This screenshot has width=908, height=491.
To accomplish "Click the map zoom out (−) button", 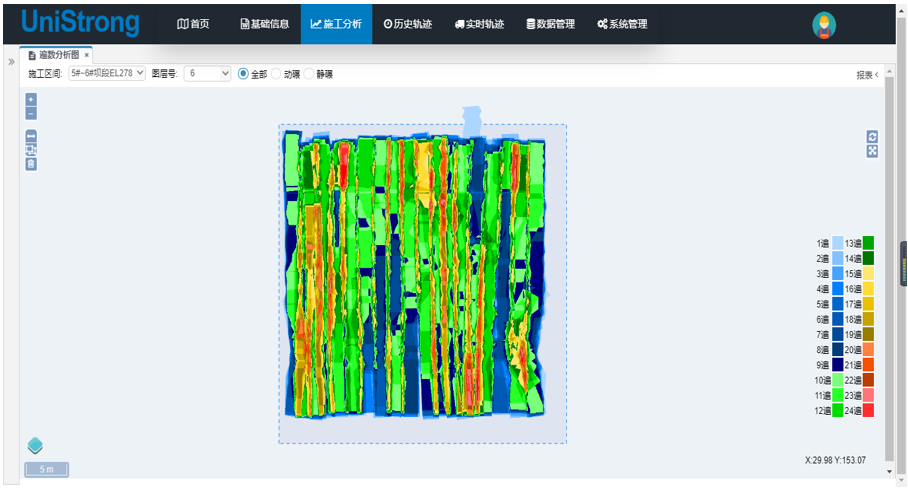I will coord(31,112).
